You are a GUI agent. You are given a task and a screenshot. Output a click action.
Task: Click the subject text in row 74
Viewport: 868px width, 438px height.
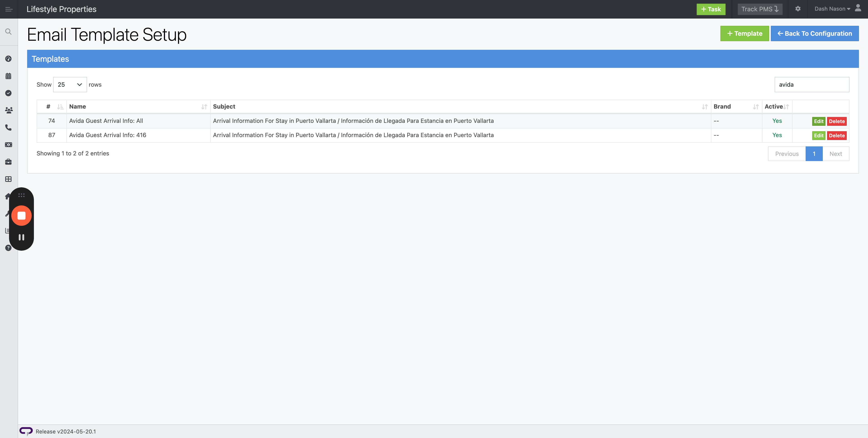[x=353, y=121]
